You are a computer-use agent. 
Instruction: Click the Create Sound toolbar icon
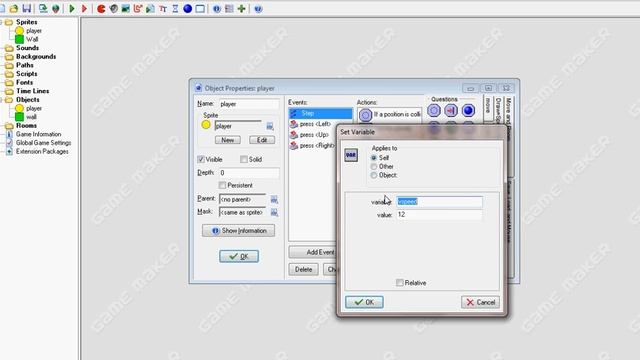113,9
